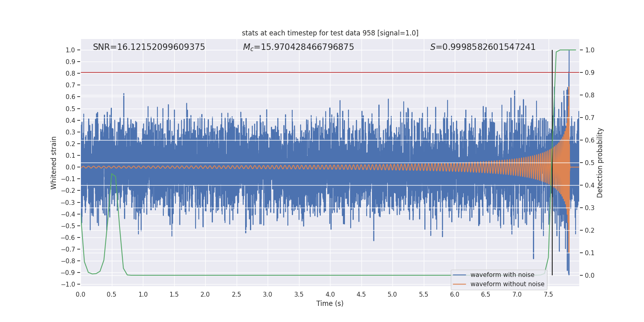Click 0.2 on the Detection probability axis
Image resolution: width=644 pixels, height=322 pixels.
pyautogui.click(x=590, y=231)
